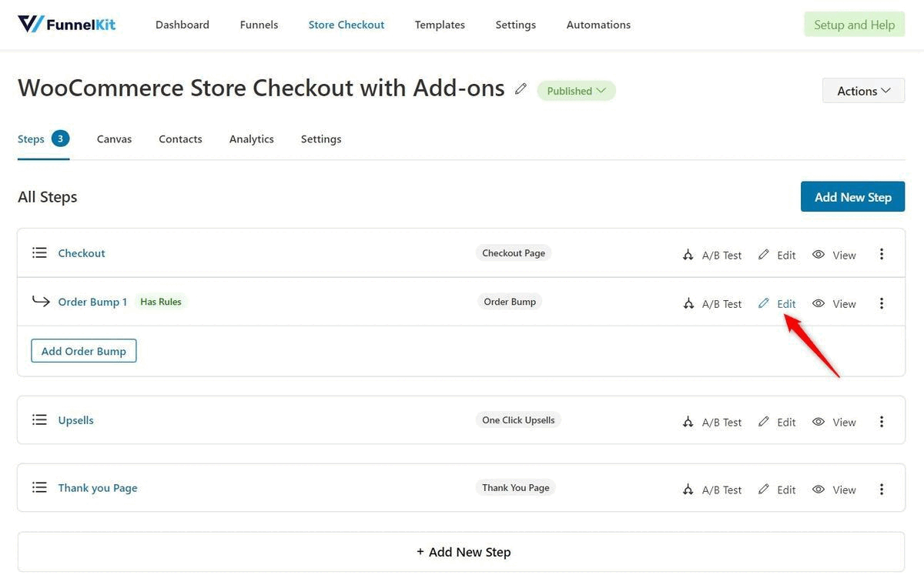Screen dimensions: 924x585
Task: Click the drag handle icon for Upsells
Action: pos(39,420)
